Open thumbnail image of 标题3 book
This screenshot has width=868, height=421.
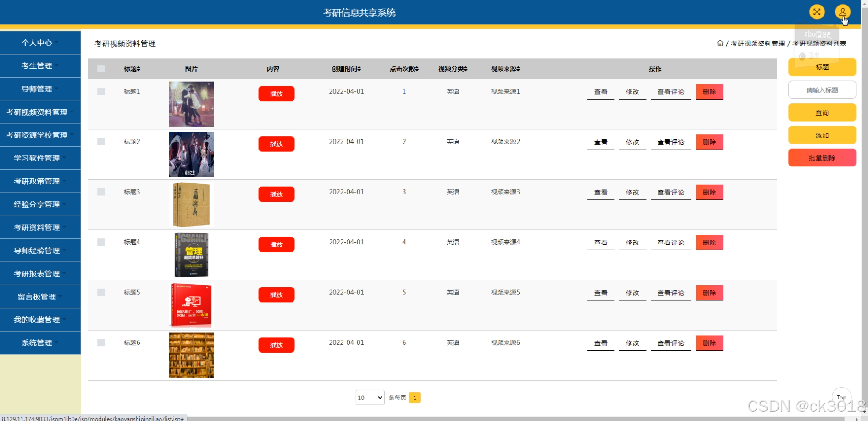click(x=191, y=205)
